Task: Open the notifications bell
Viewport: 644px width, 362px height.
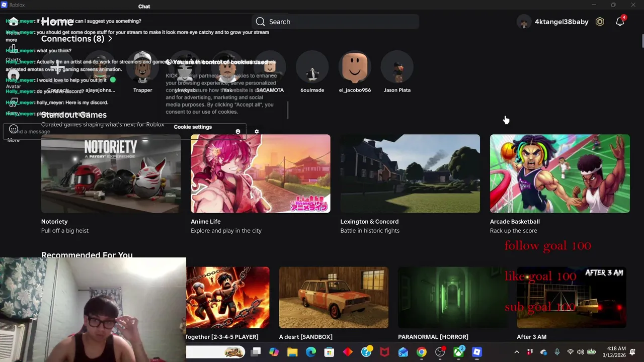Action: click(620, 22)
